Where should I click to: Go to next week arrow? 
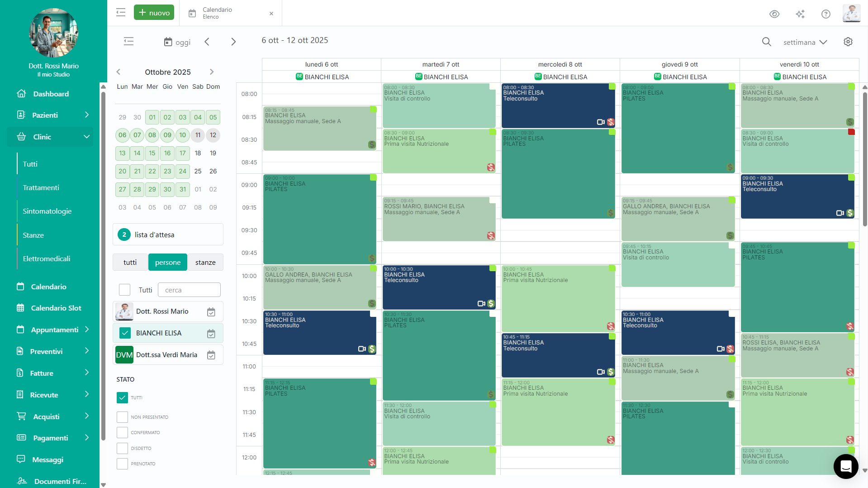click(x=233, y=42)
